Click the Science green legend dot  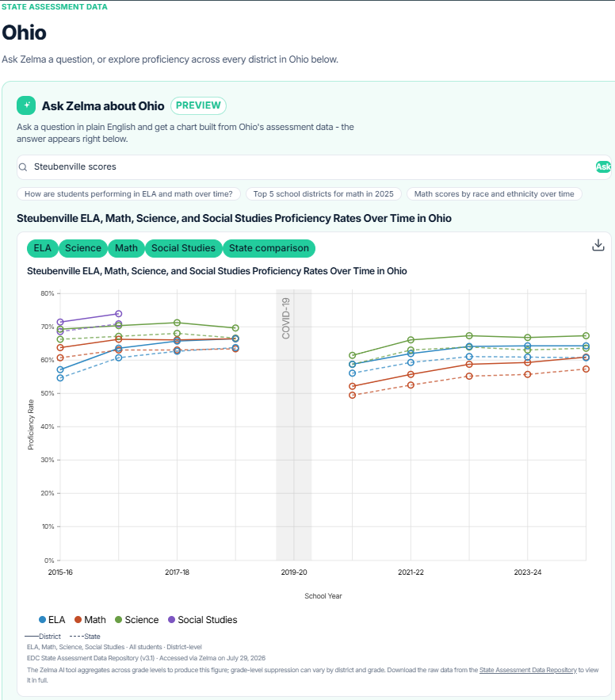pos(119,620)
